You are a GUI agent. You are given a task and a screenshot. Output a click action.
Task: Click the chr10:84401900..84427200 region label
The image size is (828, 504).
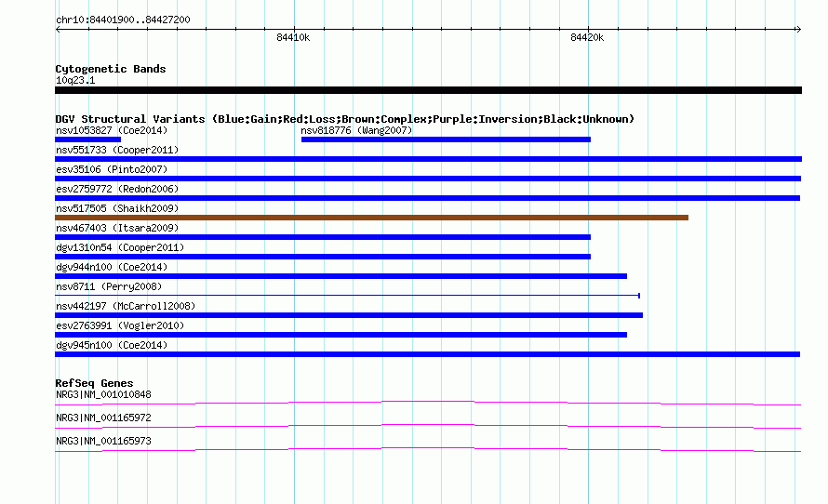pyautogui.click(x=123, y=20)
